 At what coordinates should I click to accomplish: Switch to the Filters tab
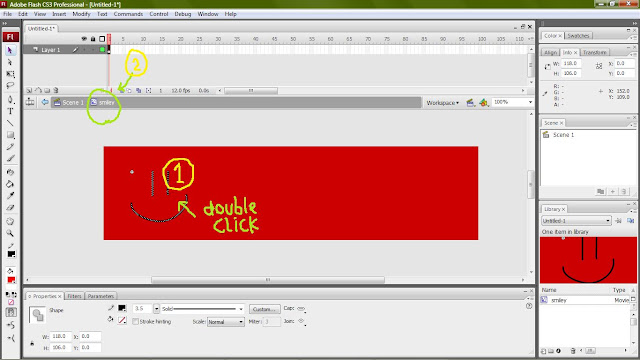pyautogui.click(x=74, y=296)
